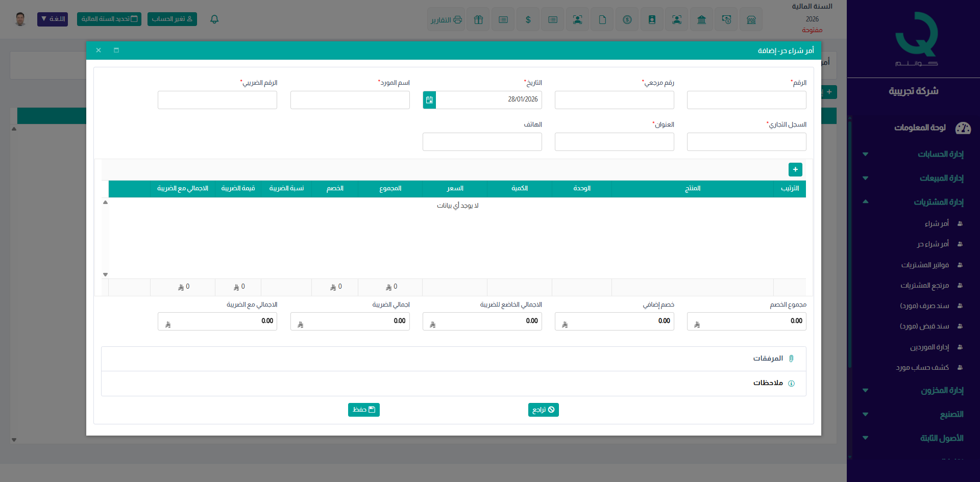The image size is (980, 482).
Task: Click the store icon in the top toolbar
Action: [751, 20]
